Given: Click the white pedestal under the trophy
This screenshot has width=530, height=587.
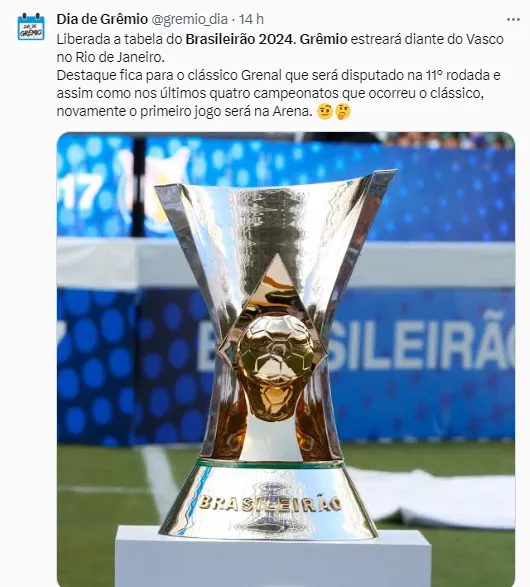Looking at the screenshot, I should point(273,556).
